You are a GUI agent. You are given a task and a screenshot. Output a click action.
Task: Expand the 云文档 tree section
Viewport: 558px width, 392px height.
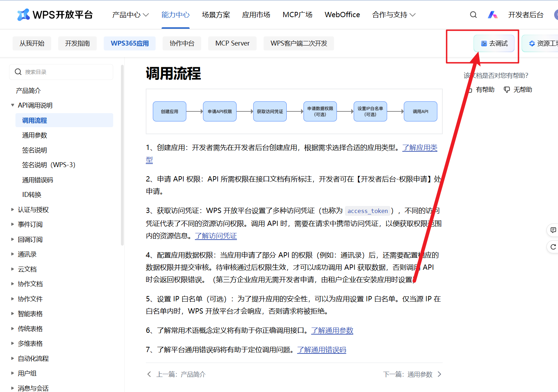[13, 269]
